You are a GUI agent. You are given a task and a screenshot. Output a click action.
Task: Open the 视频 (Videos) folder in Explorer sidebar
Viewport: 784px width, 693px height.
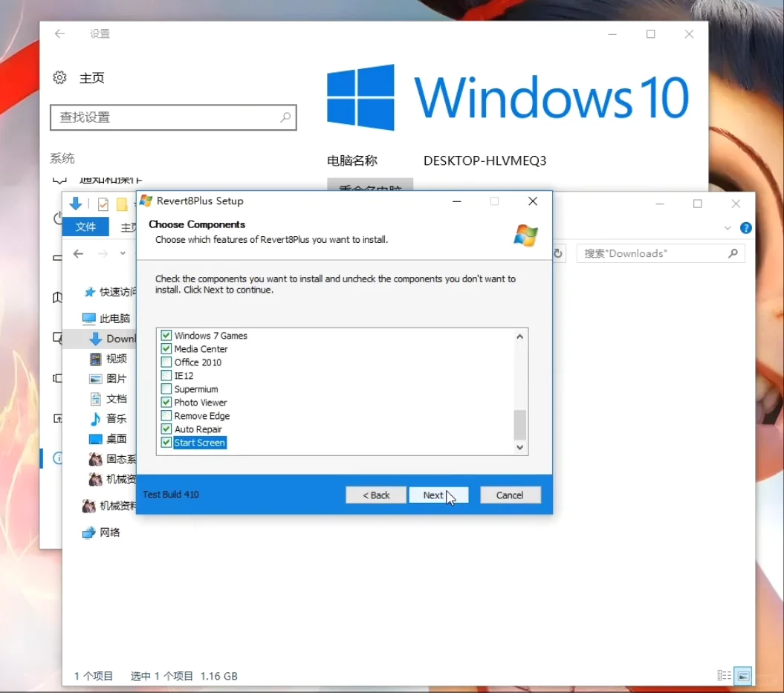click(x=117, y=358)
